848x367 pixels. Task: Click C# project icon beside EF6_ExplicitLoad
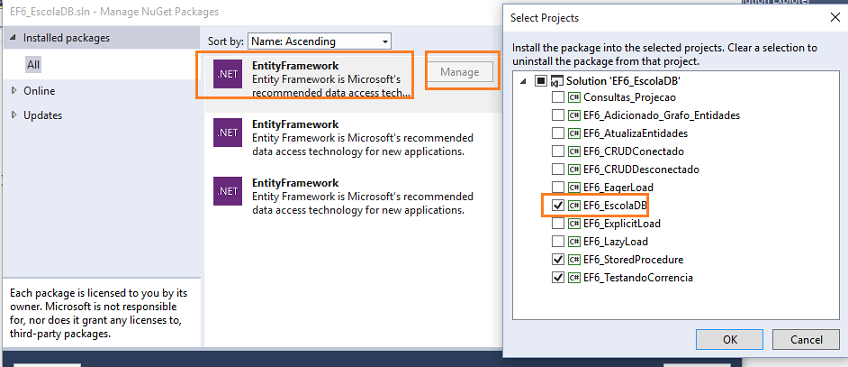tap(574, 223)
